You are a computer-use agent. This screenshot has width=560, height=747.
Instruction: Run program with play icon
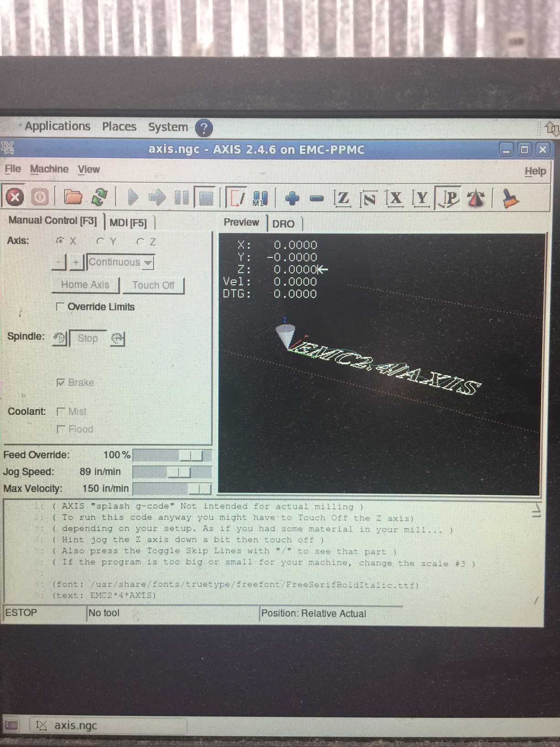click(133, 198)
